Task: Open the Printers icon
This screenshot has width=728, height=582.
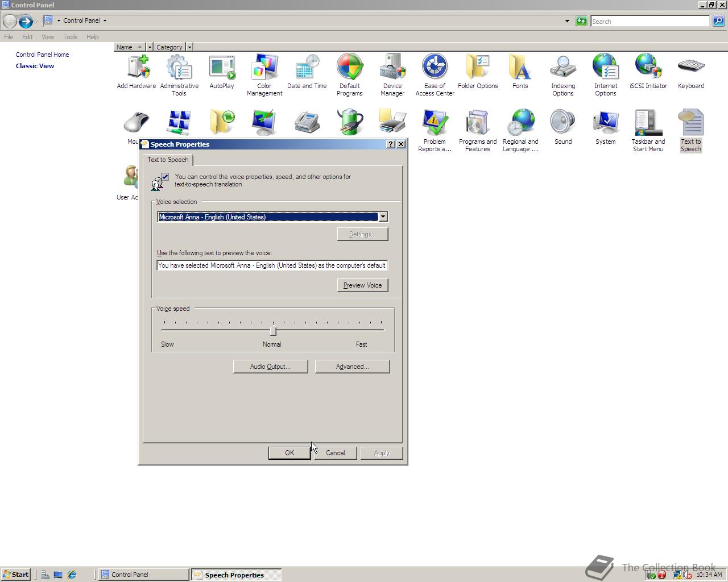Action: tap(392, 123)
